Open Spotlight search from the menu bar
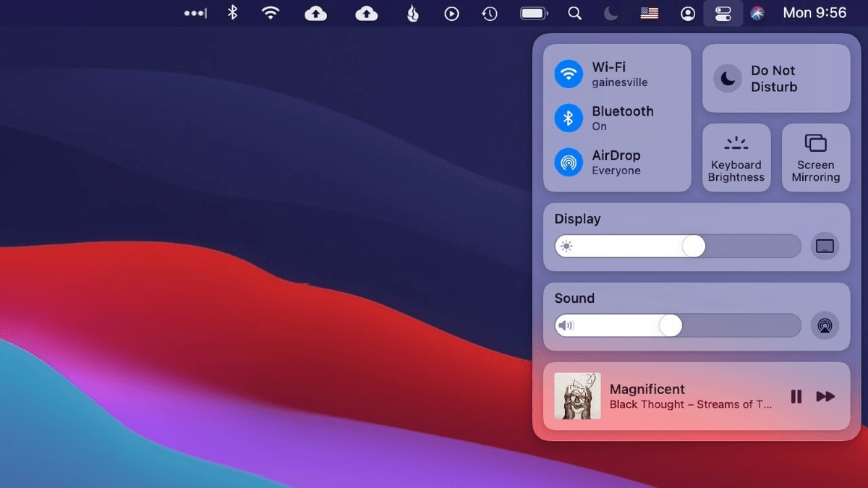 tap(574, 12)
